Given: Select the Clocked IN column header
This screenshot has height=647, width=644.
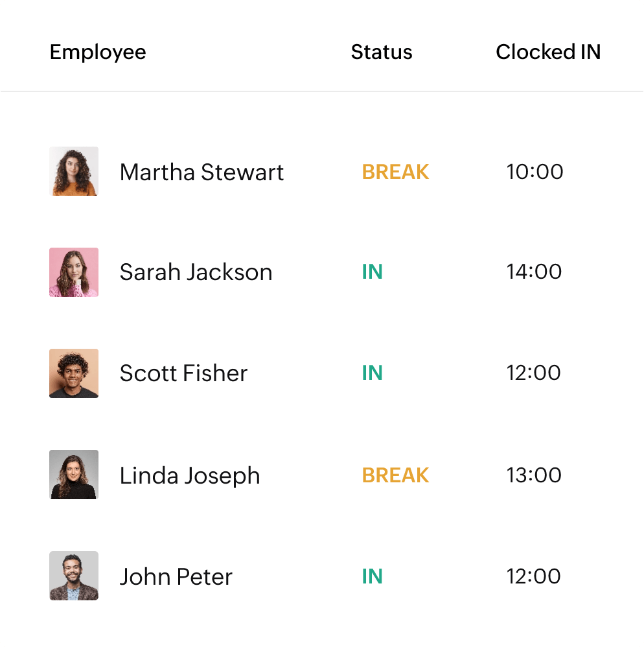Looking at the screenshot, I should tap(548, 52).
